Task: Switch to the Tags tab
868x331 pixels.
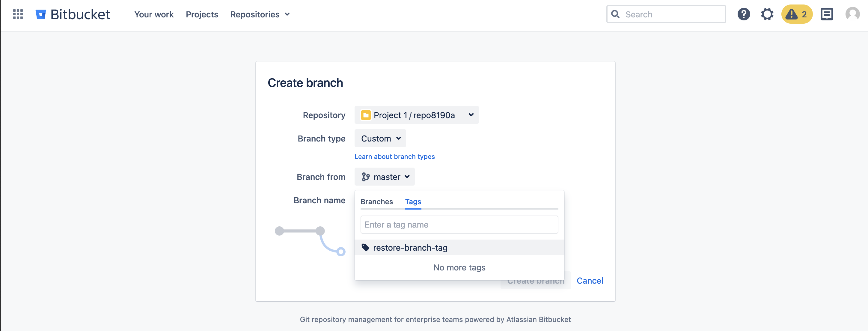Action: [x=413, y=201]
